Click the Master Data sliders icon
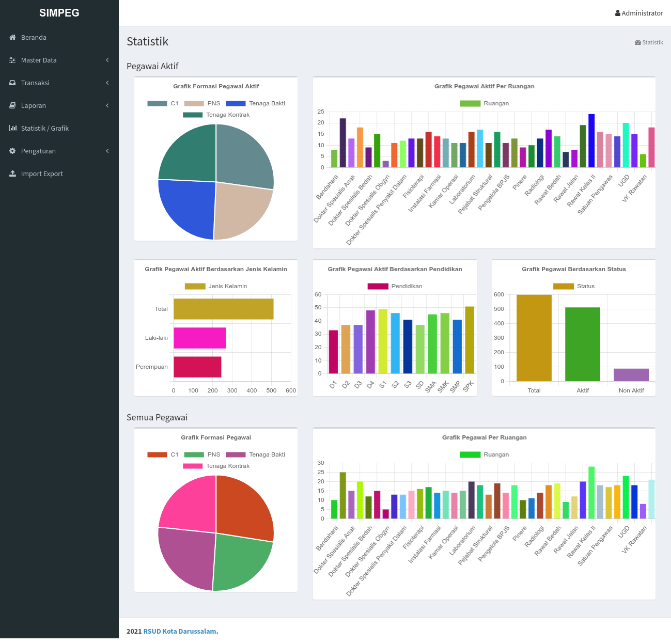 point(13,60)
